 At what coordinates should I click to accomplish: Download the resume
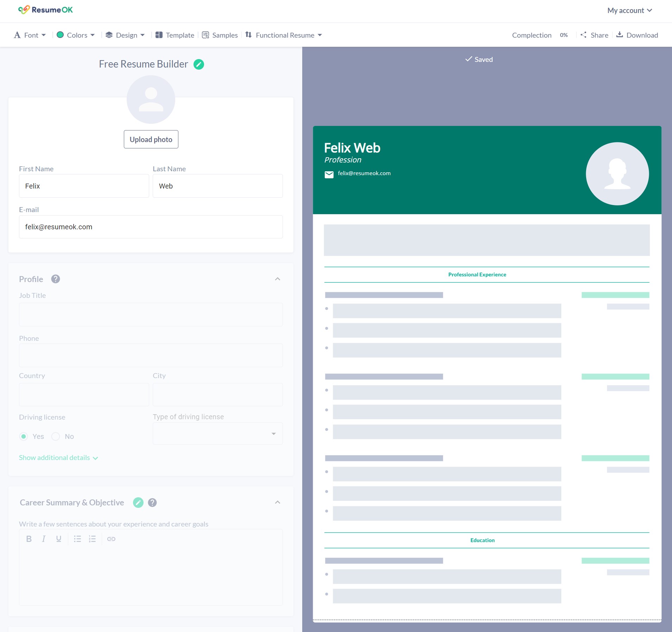tap(637, 35)
